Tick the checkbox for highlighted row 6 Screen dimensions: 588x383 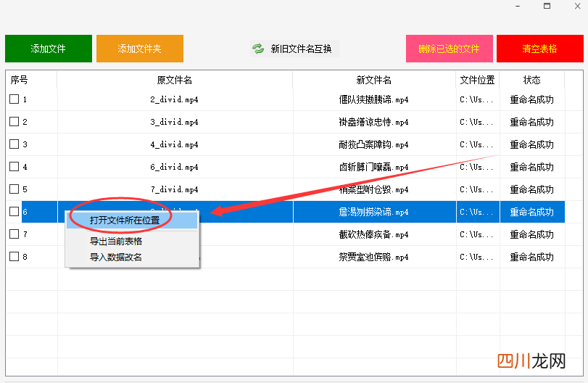(x=15, y=212)
